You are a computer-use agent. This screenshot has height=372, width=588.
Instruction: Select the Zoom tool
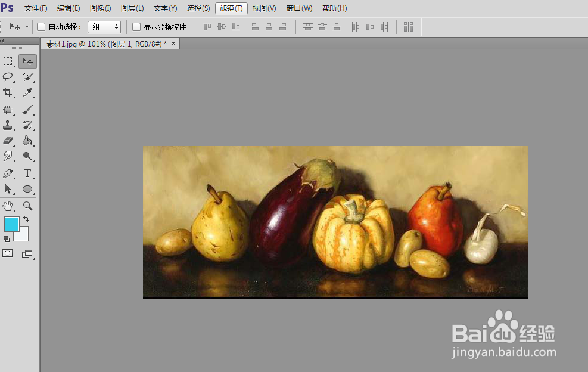27,206
